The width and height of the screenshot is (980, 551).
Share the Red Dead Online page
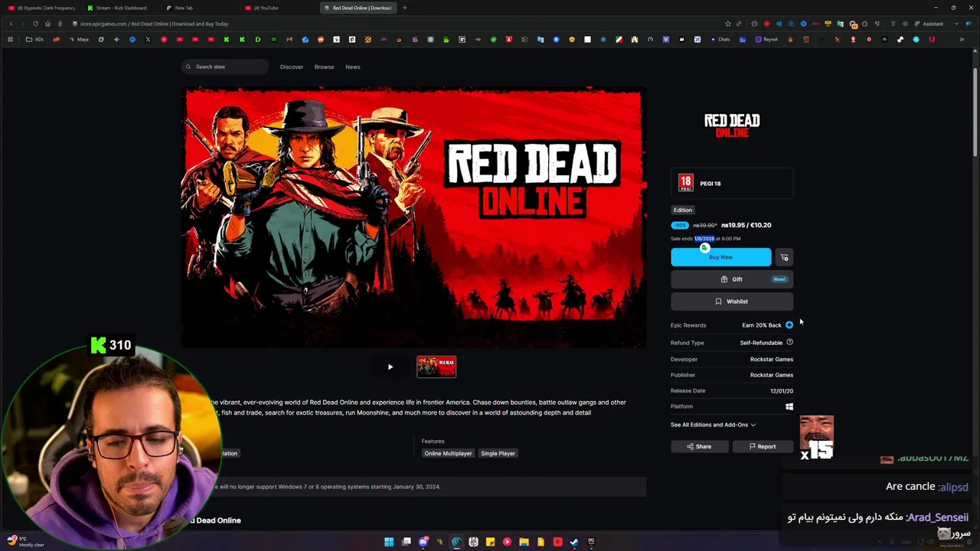(699, 446)
